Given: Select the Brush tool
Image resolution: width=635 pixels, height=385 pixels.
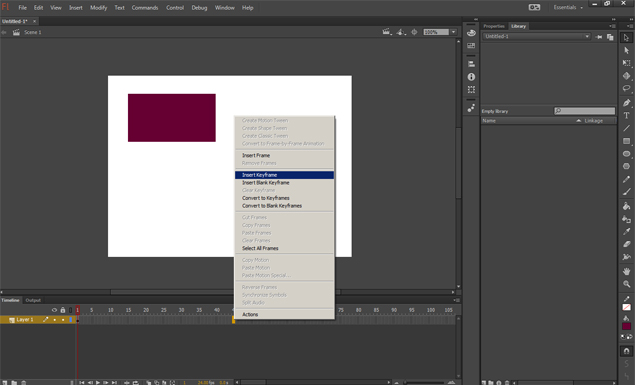Looking at the screenshot, I should click(626, 192).
